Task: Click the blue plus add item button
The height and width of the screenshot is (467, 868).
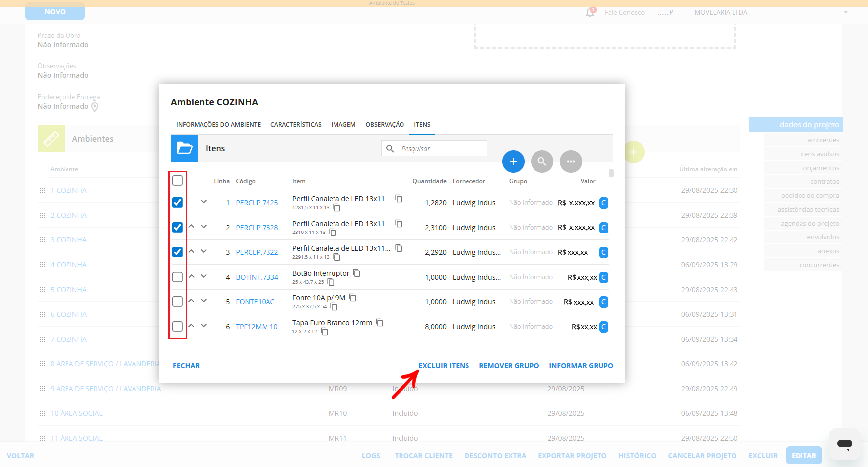Action: (513, 162)
